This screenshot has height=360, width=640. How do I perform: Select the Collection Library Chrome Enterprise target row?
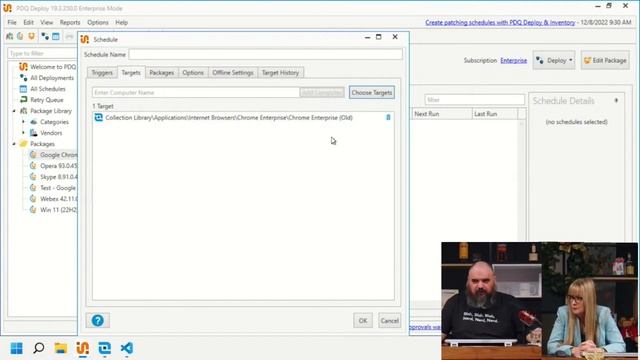click(243, 118)
